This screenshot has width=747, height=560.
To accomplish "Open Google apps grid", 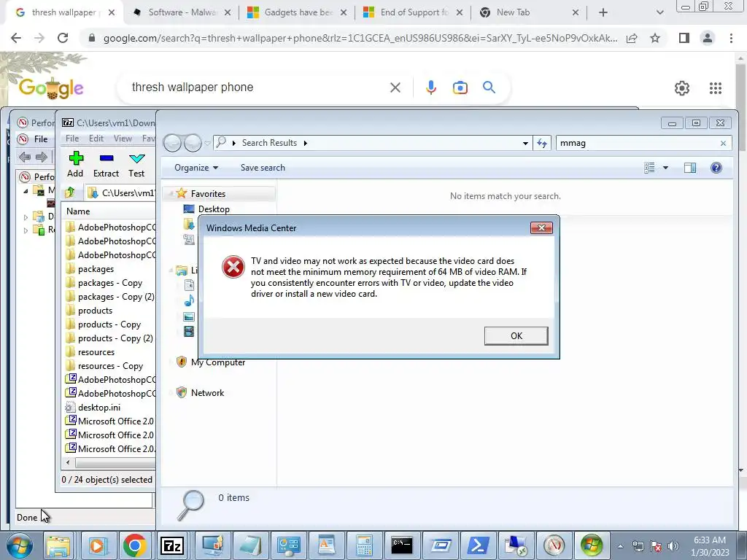I will point(715,88).
